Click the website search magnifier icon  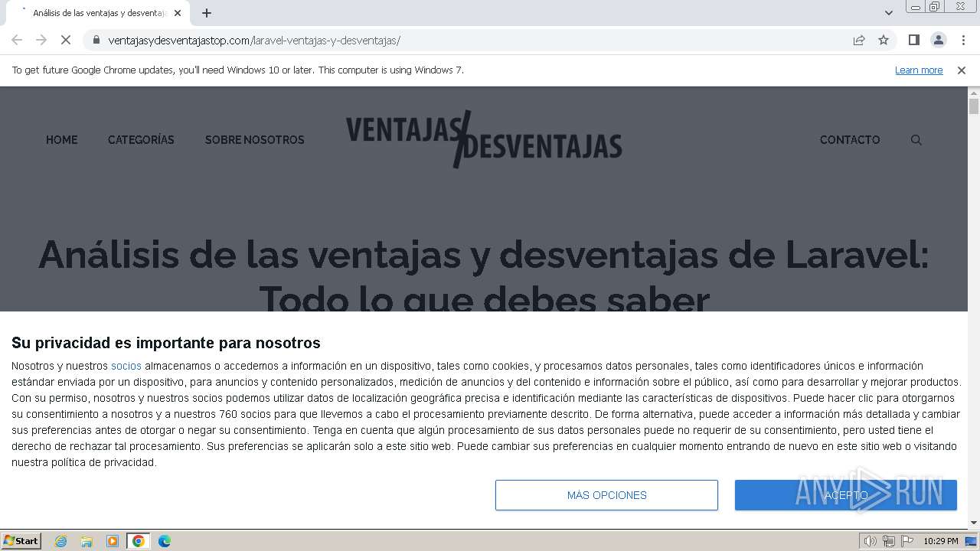click(916, 140)
